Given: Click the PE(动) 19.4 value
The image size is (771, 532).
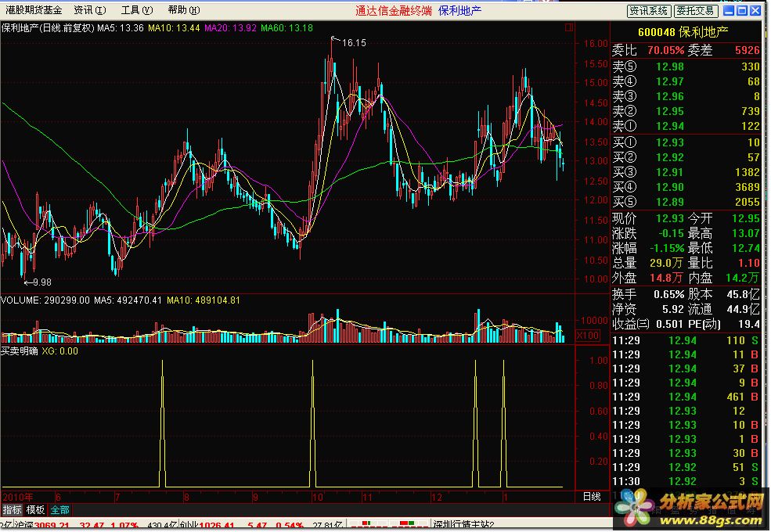Looking at the screenshot, I should point(749,324).
